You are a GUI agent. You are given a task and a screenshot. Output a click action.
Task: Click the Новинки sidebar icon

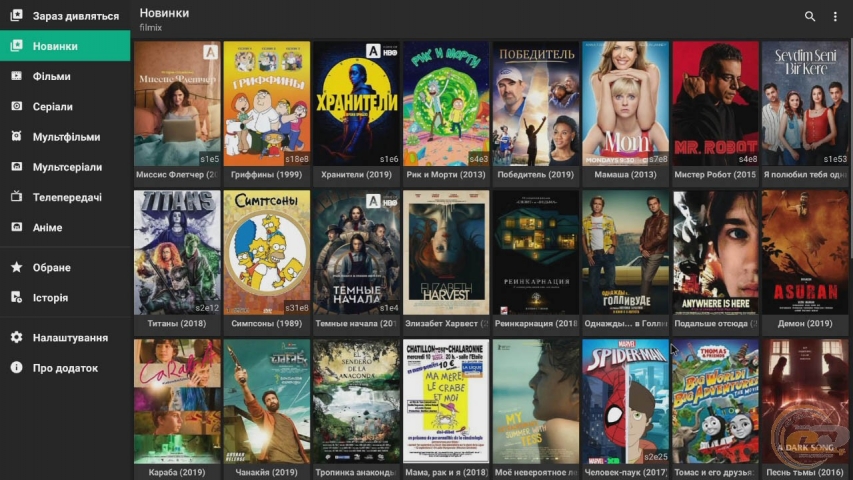(x=16, y=46)
